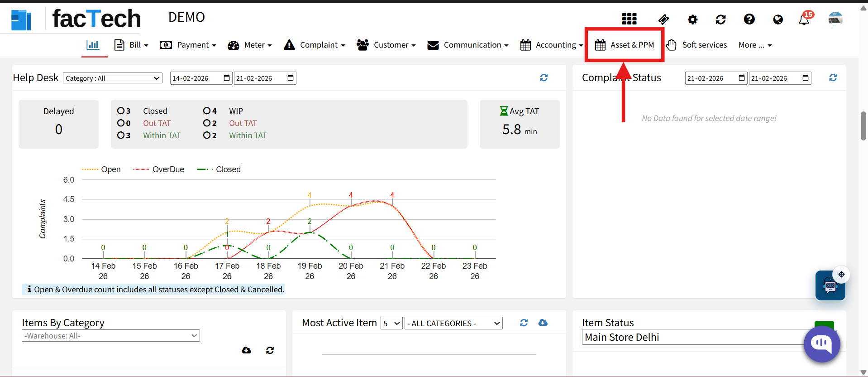Open the help question mark icon
This screenshot has width=868, height=377.
click(749, 19)
